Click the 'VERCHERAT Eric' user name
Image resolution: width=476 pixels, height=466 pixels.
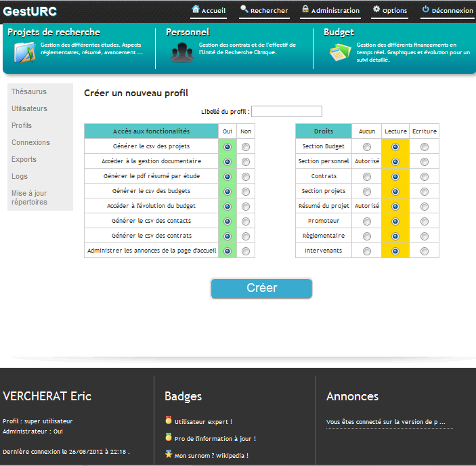click(x=47, y=396)
